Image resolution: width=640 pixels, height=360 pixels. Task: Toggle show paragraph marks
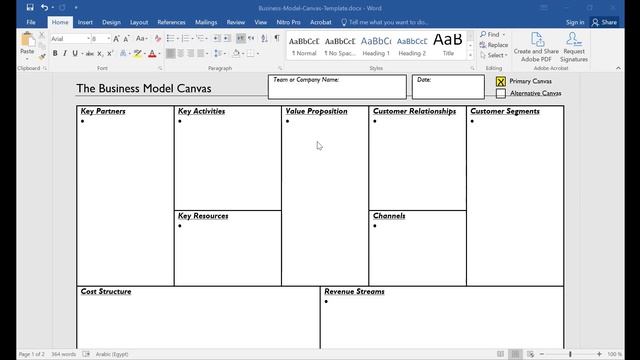point(277,38)
